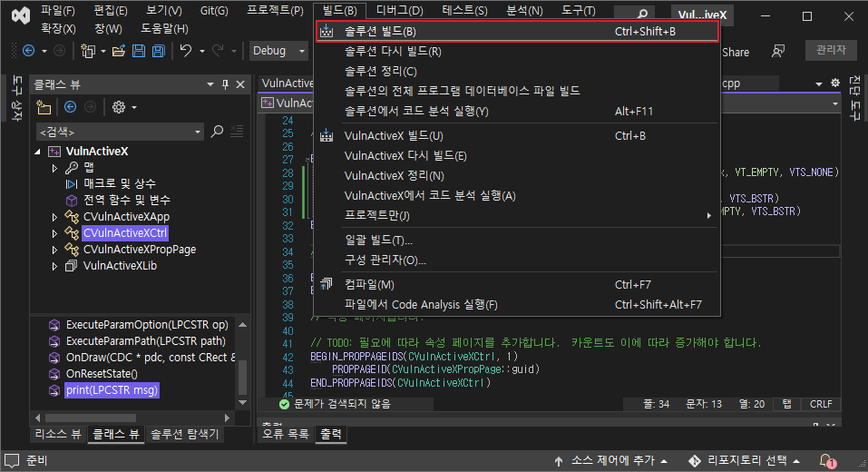
Task: Open the 파일(F) menu
Action: tap(57, 11)
